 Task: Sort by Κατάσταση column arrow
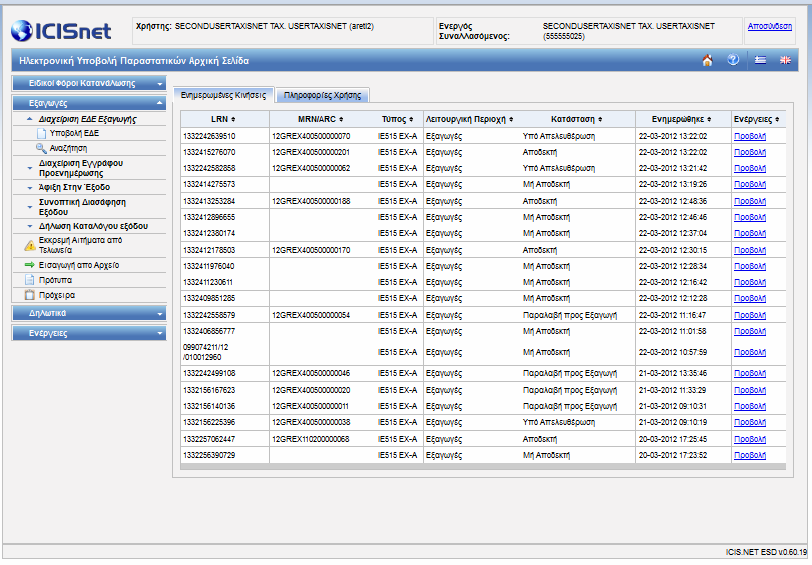point(600,120)
